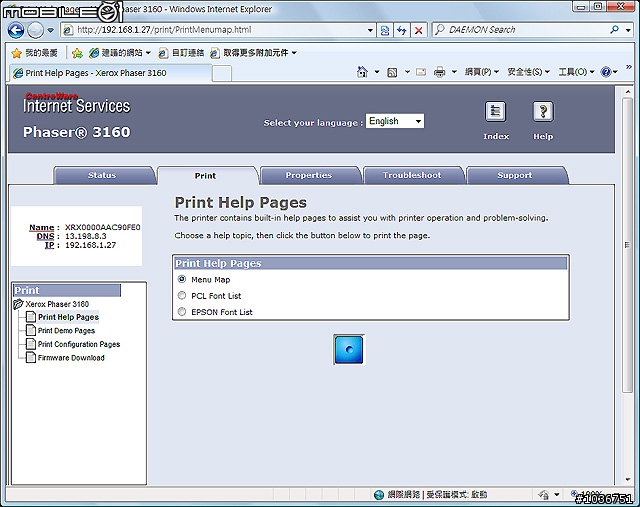Switch to the Status tab
Viewport: 640px width, 507px height.
click(102, 176)
